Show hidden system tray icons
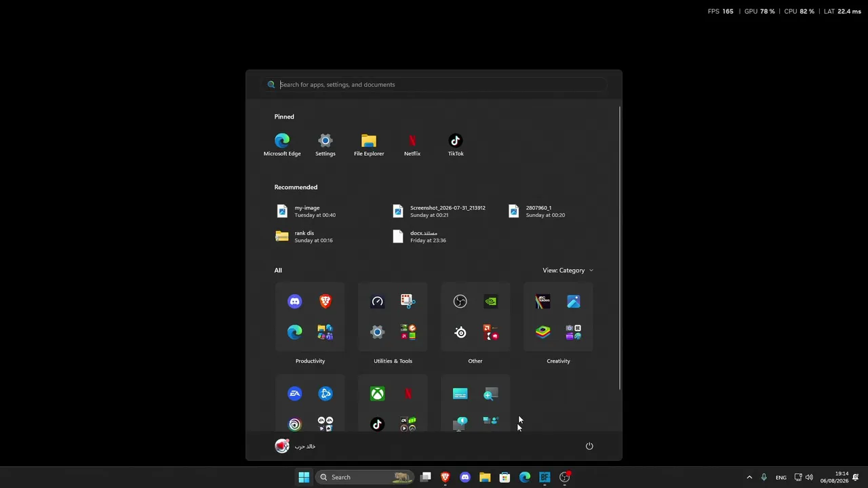Screen dimensions: 868x488 749,477
